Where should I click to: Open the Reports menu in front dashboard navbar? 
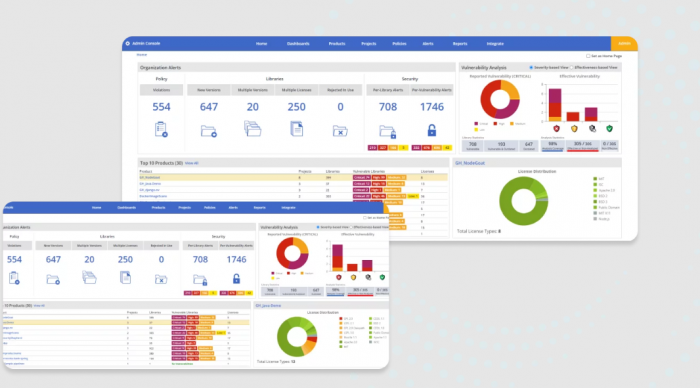pyautogui.click(x=259, y=208)
